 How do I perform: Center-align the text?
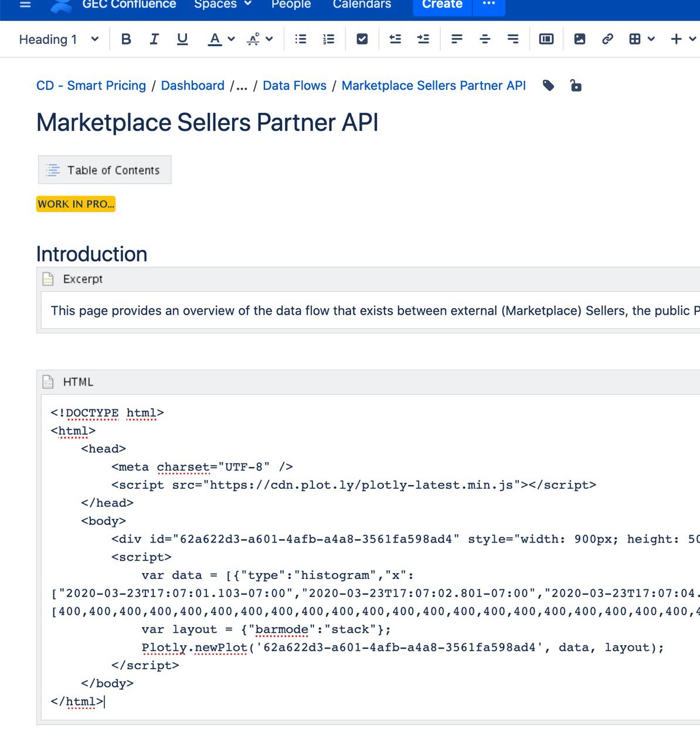coord(485,39)
